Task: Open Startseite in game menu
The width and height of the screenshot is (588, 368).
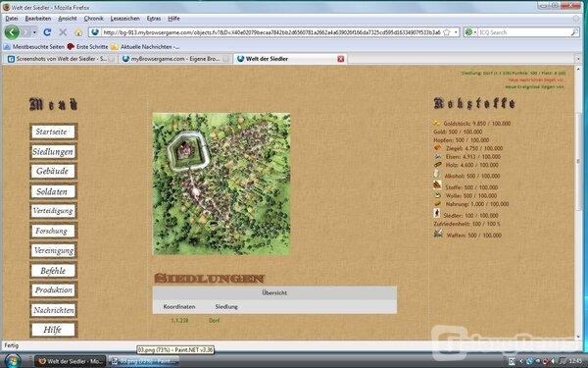Action: 53,131
